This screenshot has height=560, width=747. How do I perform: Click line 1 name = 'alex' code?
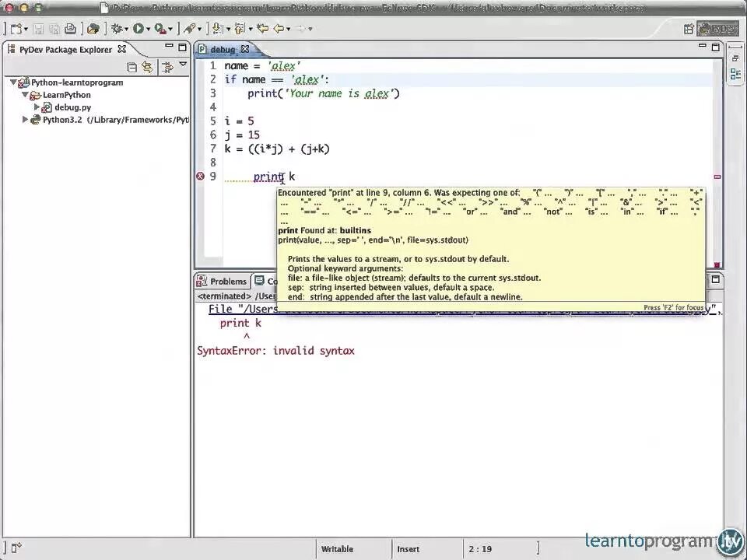click(x=262, y=66)
